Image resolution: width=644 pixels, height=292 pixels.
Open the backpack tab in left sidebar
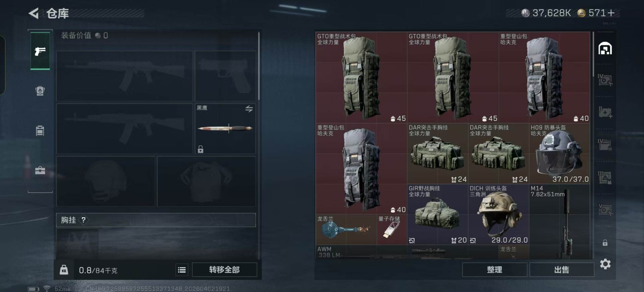pos(40,91)
